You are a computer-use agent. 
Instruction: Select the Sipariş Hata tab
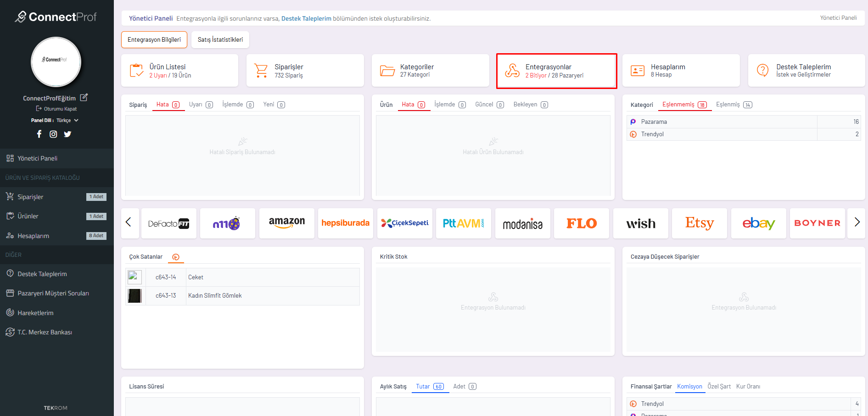tap(168, 105)
